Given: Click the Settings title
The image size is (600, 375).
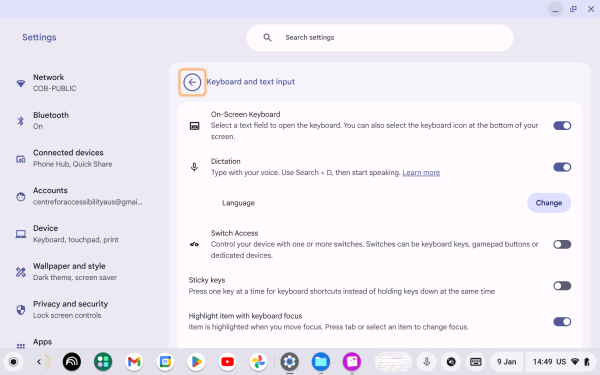Looking at the screenshot, I should pos(39,37).
